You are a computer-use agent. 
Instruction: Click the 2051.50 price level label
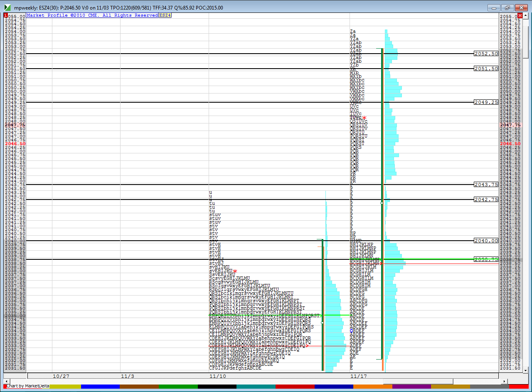[x=486, y=69]
